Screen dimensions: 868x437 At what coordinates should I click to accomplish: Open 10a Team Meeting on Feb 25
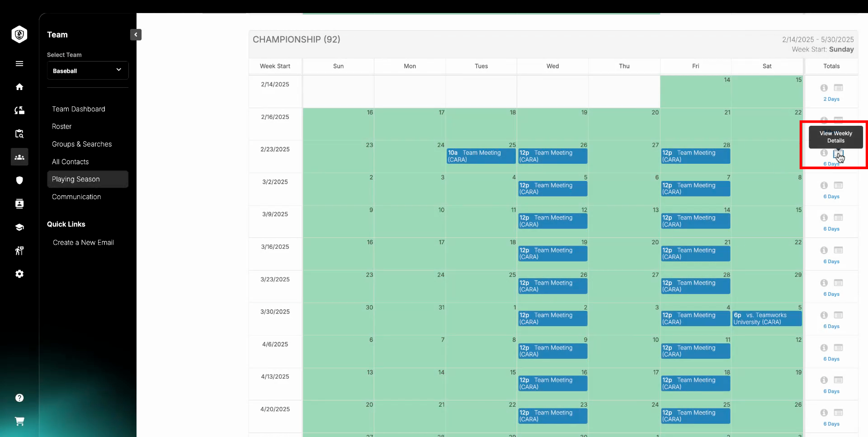[481, 156]
